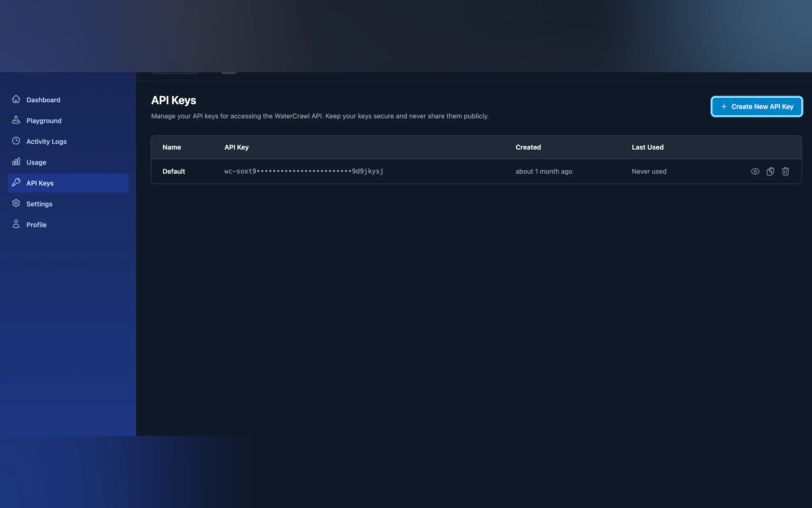Click the Default key name cell
Viewport: 812px width, 508px height.
coord(174,171)
